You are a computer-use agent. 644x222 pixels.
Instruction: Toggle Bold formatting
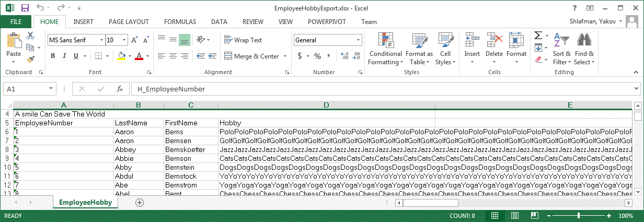coord(53,56)
